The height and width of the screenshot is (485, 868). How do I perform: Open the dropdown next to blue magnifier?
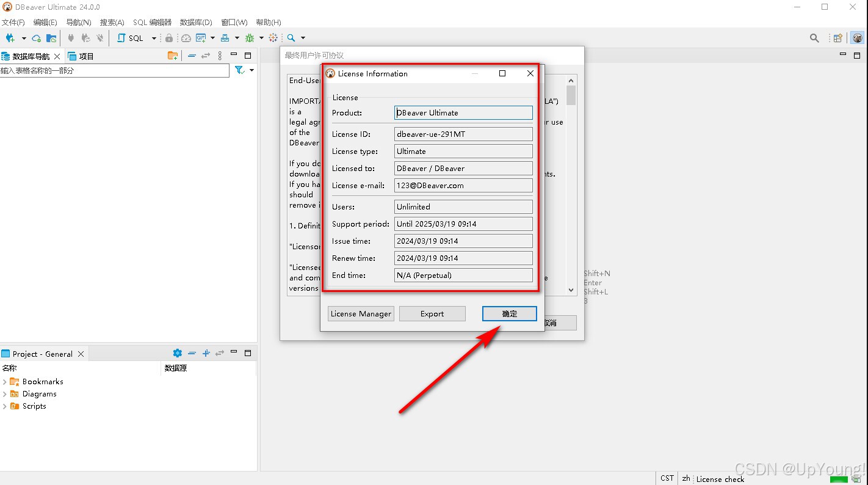click(x=303, y=38)
